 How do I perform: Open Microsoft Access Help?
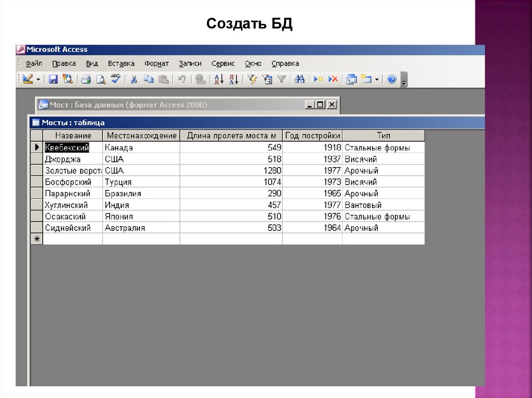point(392,79)
